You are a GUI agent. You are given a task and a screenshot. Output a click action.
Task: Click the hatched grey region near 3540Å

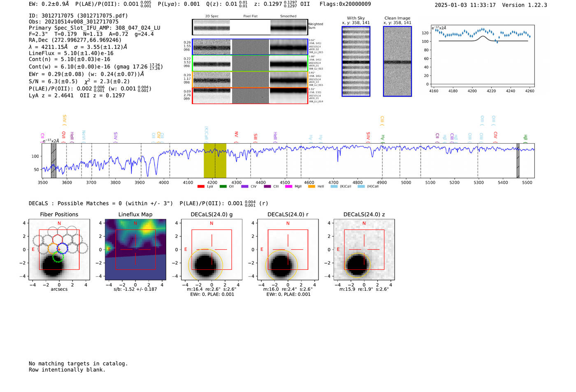[x=53, y=161]
